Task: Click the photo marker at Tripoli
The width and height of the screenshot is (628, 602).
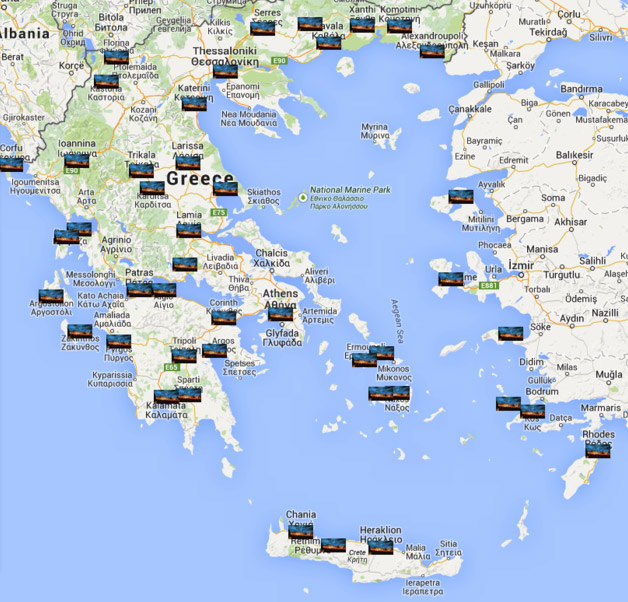Action: (184, 356)
